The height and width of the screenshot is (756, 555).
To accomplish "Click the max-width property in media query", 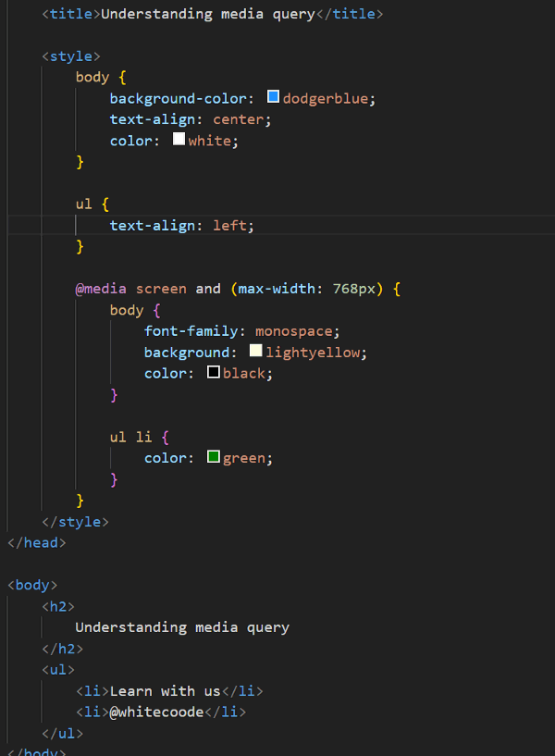I will (277, 289).
